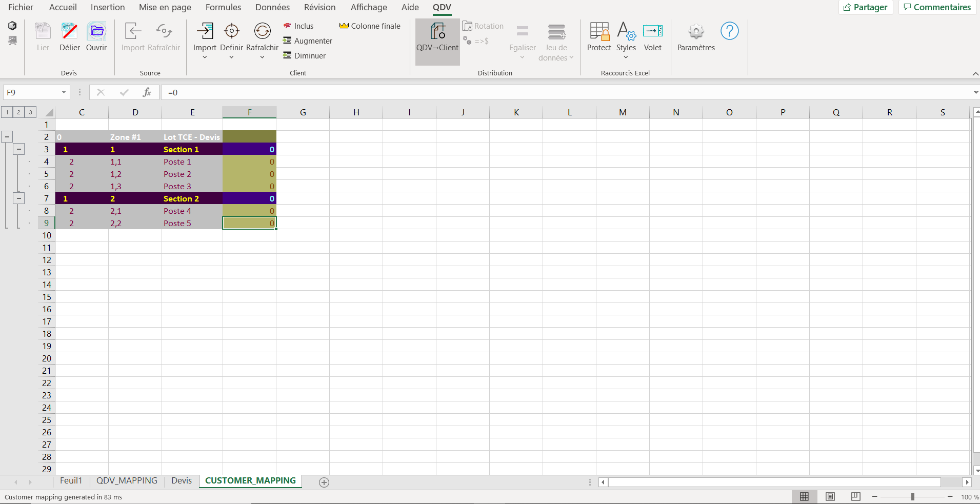Open the Fichier menu
The image size is (980, 504).
pyautogui.click(x=21, y=7)
